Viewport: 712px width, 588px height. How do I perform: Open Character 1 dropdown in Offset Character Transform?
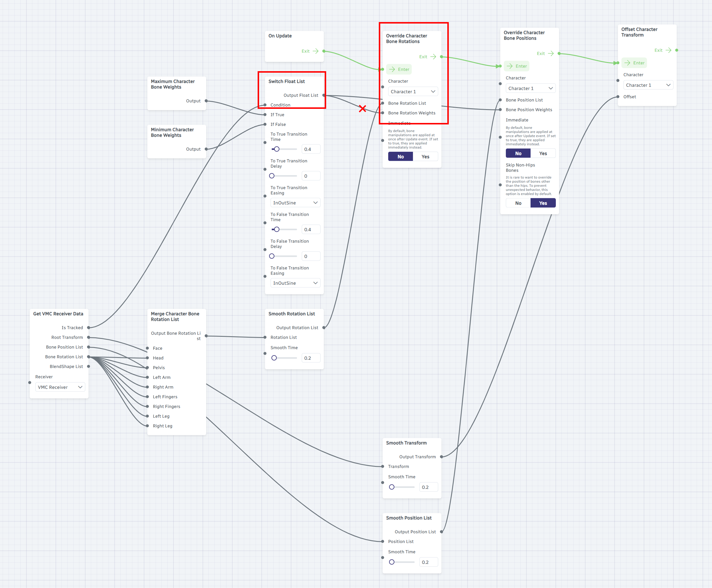648,85
